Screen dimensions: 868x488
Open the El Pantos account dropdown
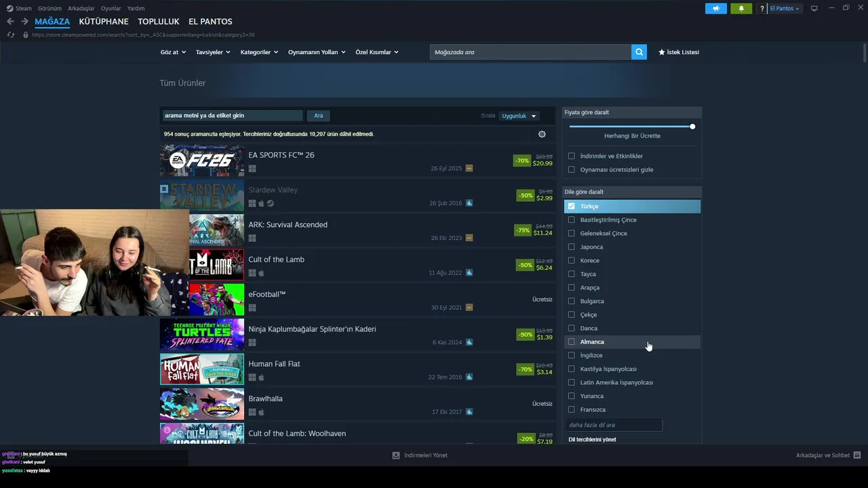pos(785,8)
